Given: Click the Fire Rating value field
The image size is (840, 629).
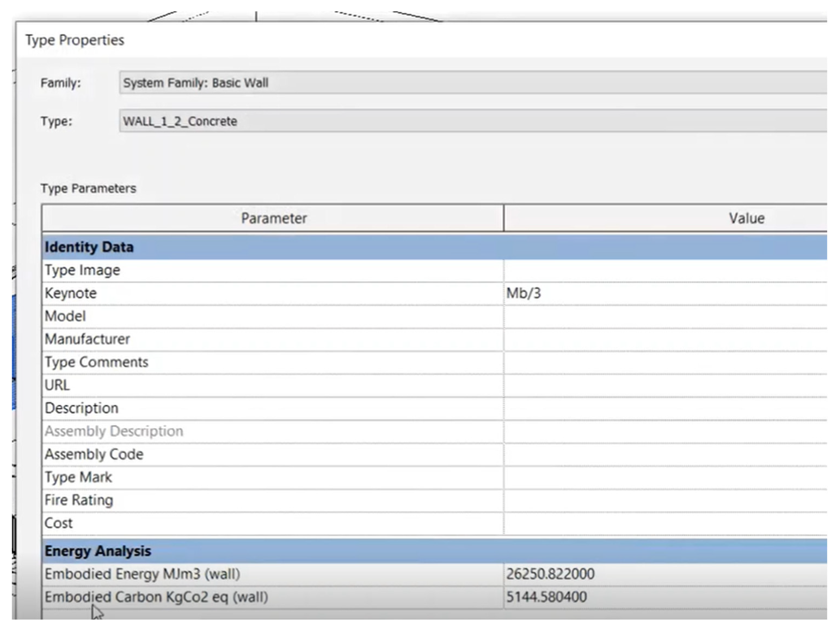Looking at the screenshot, I should click(x=664, y=500).
